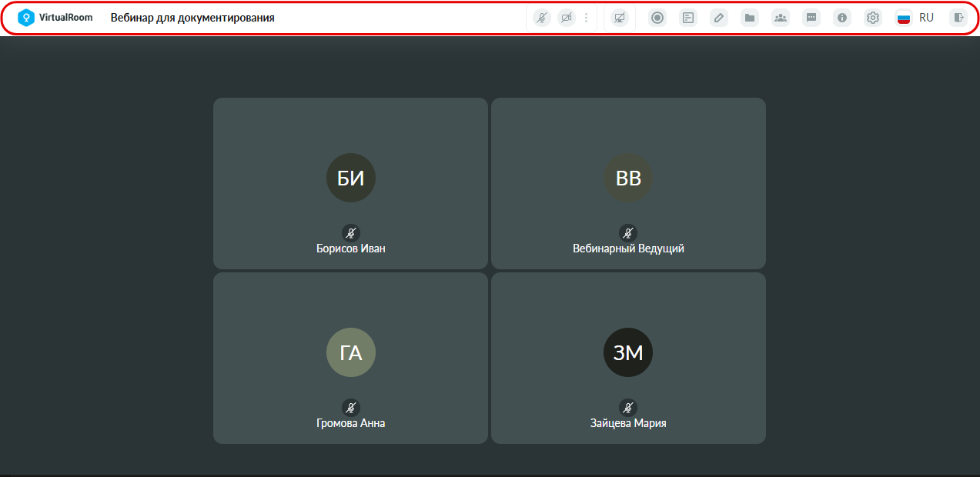The width and height of the screenshot is (980, 477).
Task: Show webinar information
Action: tap(842, 18)
